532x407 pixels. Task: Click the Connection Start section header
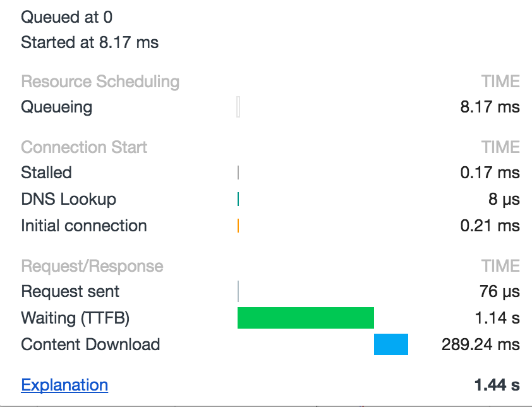[84, 147]
